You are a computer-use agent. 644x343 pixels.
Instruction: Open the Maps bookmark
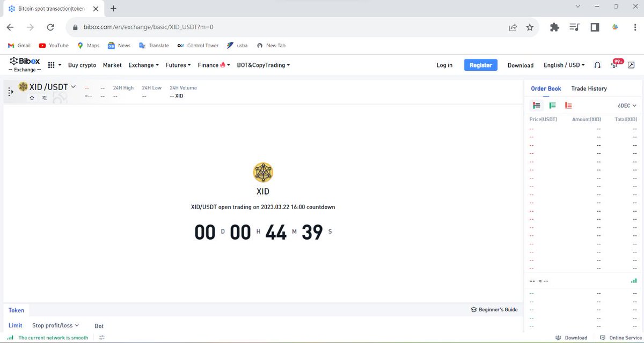click(88, 46)
